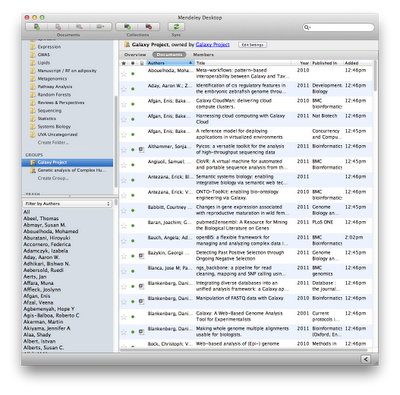
Task: Click Create Group... in sidebar
Action: pyautogui.click(x=53, y=178)
